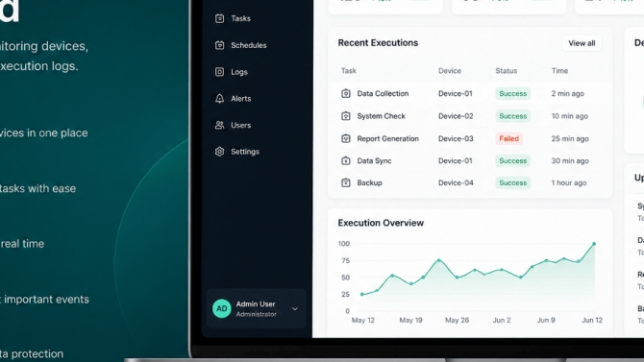
Task: Click the AD avatar circle
Action: pyautogui.click(x=222, y=308)
